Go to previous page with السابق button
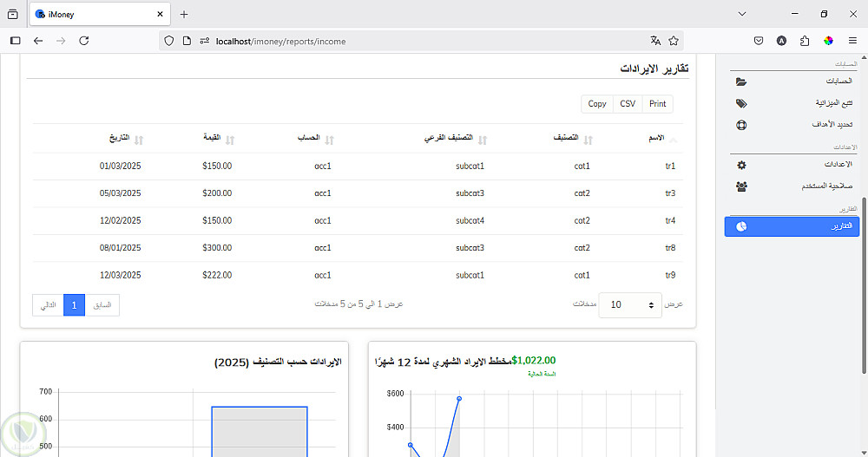The width and height of the screenshot is (868, 457). 102,305
